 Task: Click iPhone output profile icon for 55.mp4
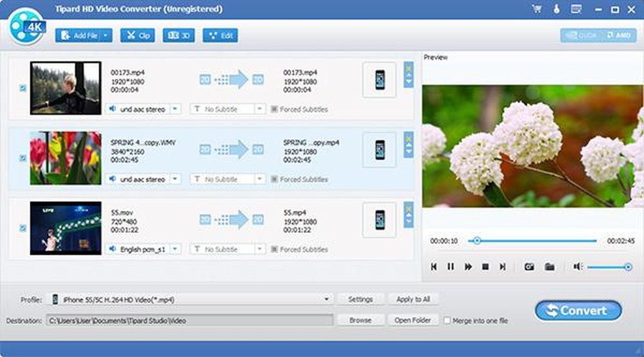(379, 219)
